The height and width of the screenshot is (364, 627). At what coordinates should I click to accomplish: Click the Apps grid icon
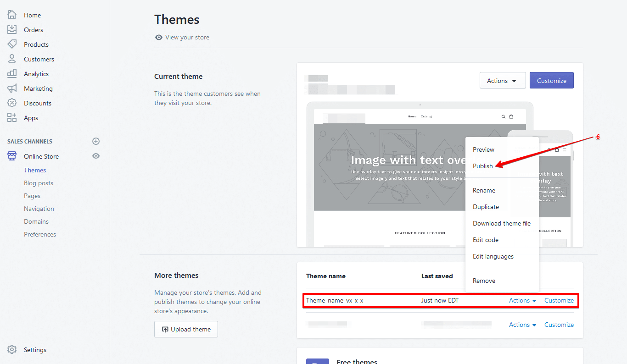click(12, 118)
